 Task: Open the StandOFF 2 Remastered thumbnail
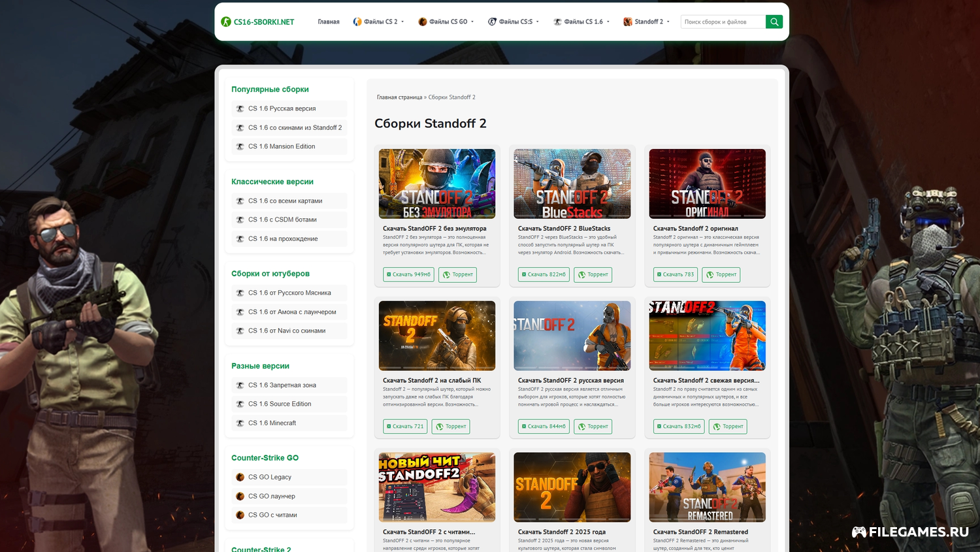pos(707,487)
